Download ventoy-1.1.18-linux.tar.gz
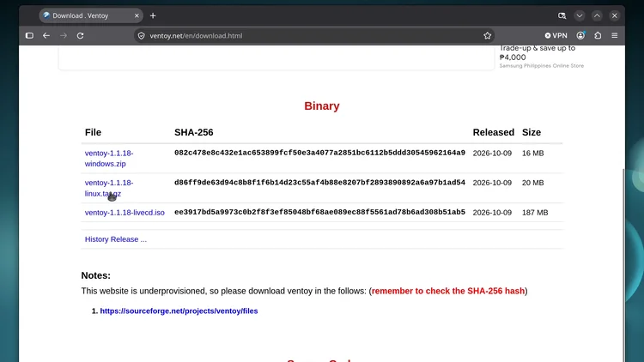 109,188
